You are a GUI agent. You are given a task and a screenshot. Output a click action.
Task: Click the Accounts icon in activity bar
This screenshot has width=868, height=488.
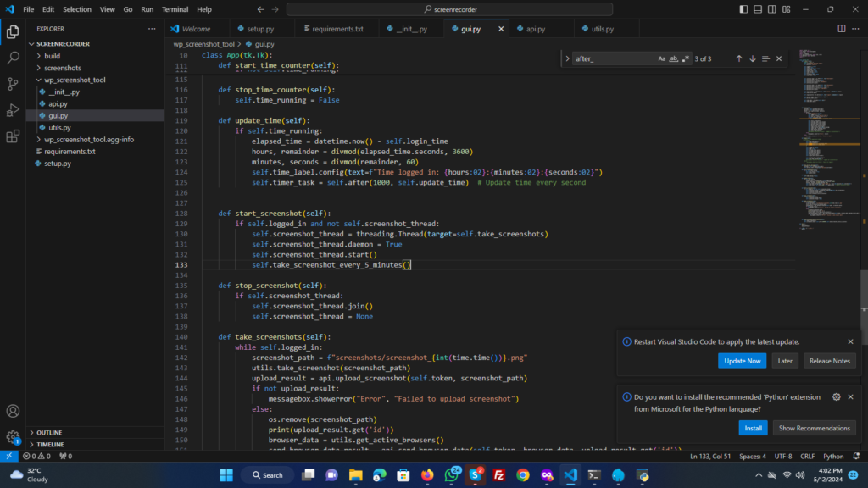coord(13,412)
